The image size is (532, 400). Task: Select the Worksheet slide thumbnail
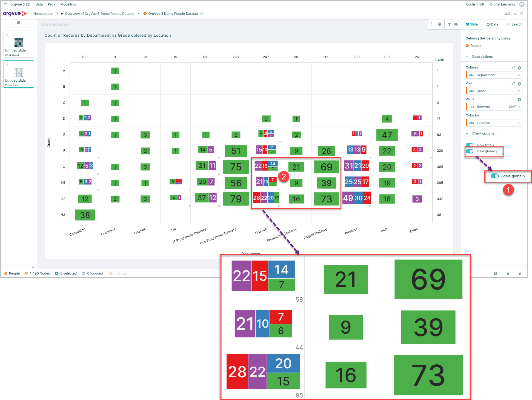click(19, 44)
